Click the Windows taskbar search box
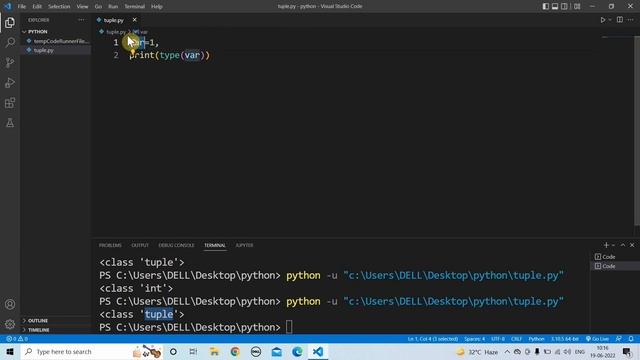This screenshot has width=640, height=360. [x=91, y=351]
